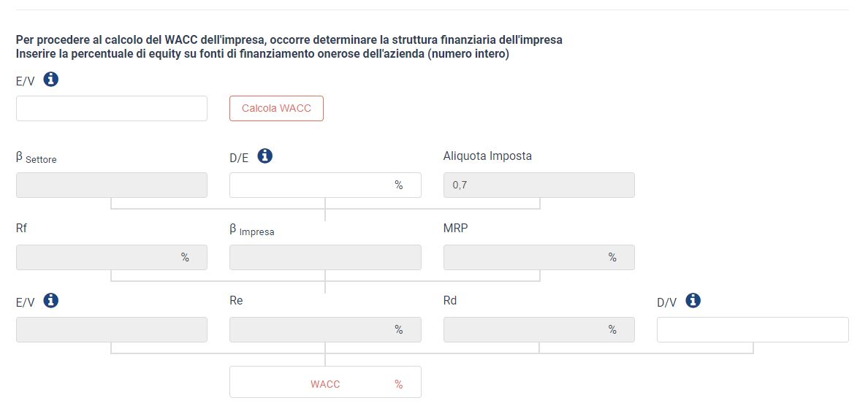Click the info icon beside the E/V label above Calcola WACC
Image resolution: width=868 pixels, height=406 pixels.
(51, 80)
